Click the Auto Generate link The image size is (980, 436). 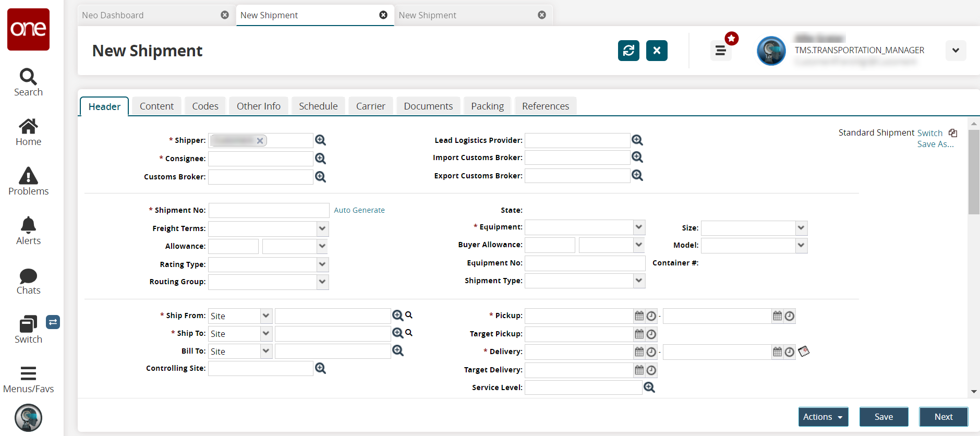coord(359,210)
